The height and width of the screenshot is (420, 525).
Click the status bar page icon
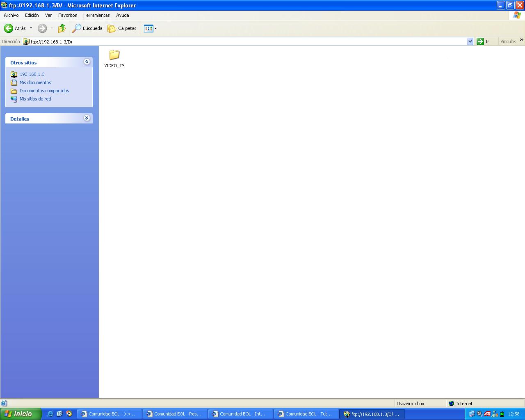4,404
